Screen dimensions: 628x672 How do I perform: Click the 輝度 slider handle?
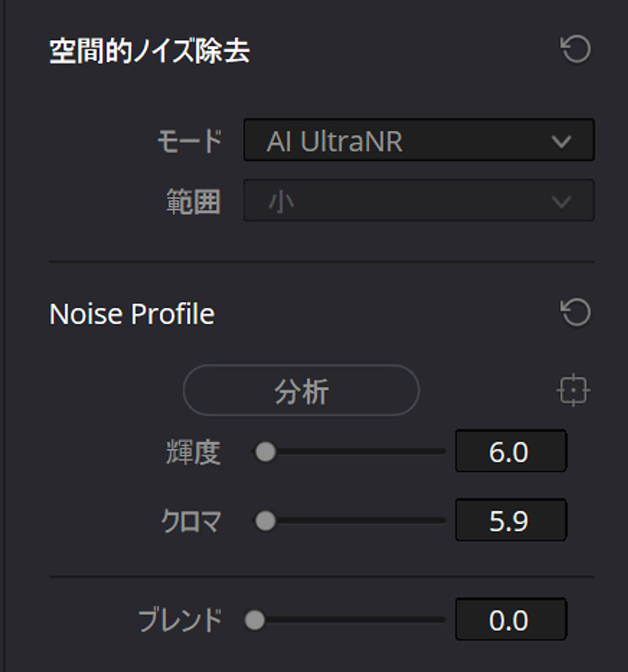pyautogui.click(x=265, y=452)
